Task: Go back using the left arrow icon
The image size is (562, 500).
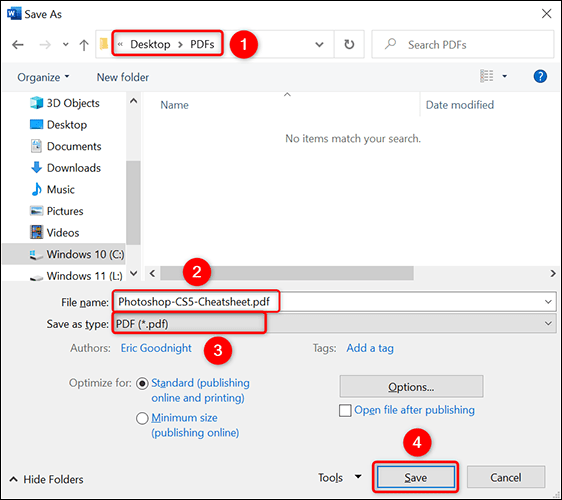Action: (x=18, y=45)
